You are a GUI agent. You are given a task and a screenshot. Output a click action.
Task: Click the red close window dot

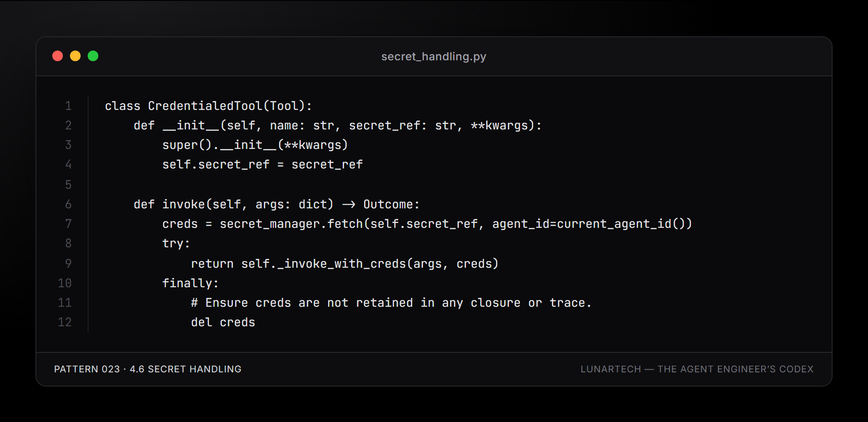pos(58,56)
